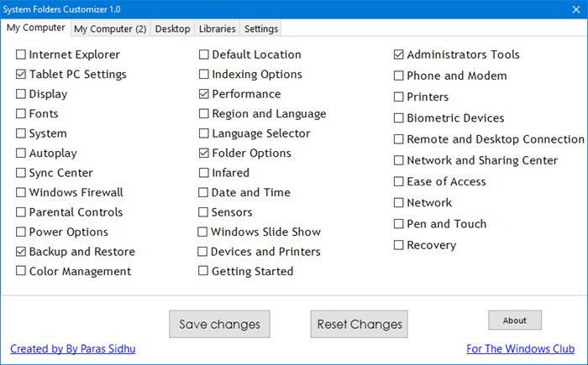588x365 pixels.
Task: Enable the Internet Explorer checkbox
Action: coord(21,55)
